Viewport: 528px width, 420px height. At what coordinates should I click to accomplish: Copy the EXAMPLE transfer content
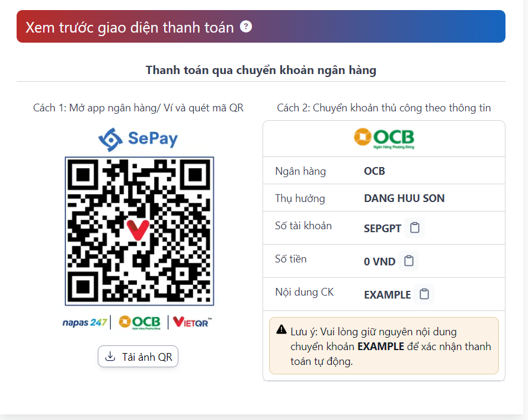(424, 294)
